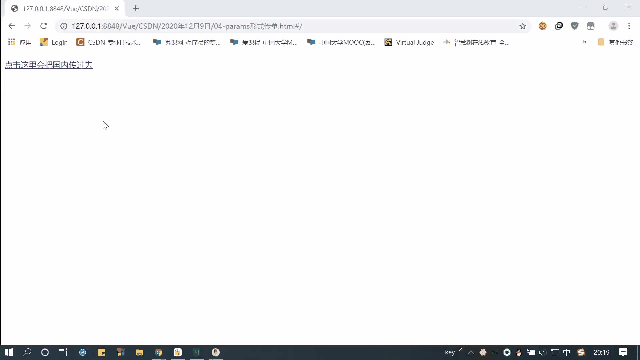Open the volume tray icon
This screenshot has width=640, height=360.
click(542, 352)
